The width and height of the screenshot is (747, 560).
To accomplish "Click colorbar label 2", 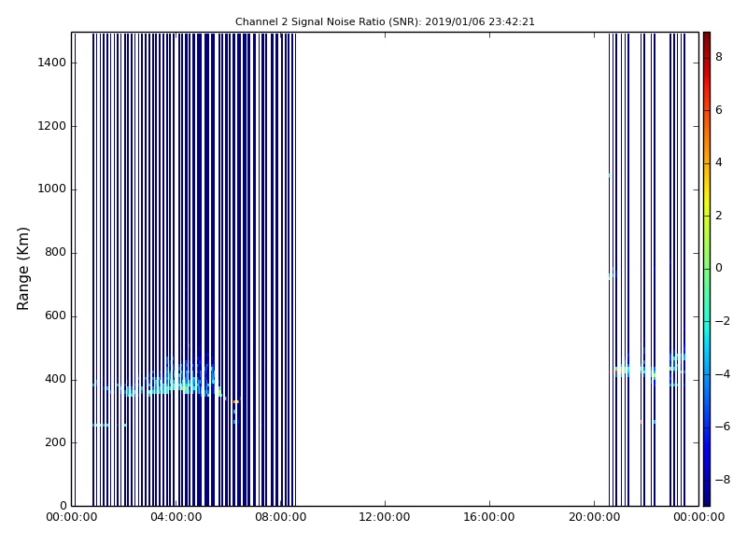I will [x=719, y=216].
